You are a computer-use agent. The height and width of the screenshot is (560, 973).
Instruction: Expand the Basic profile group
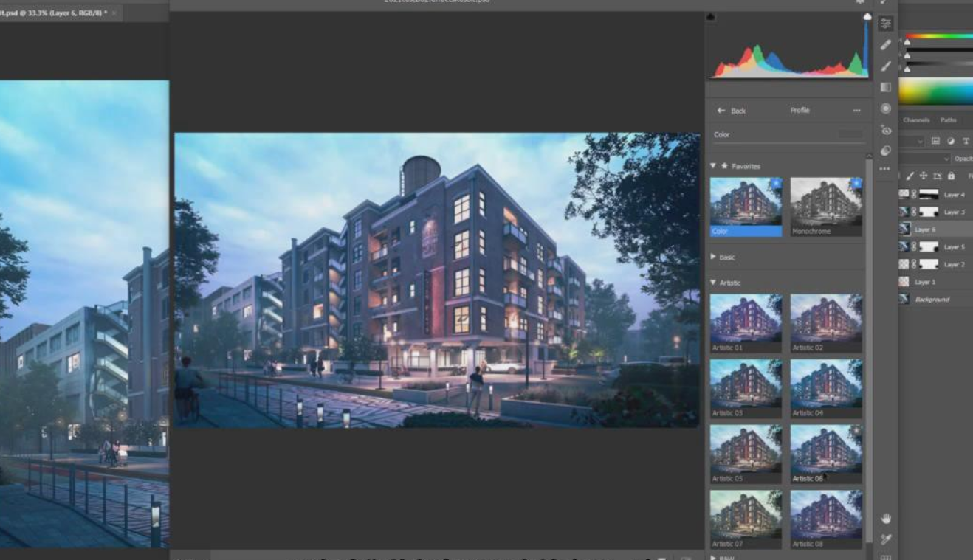713,257
